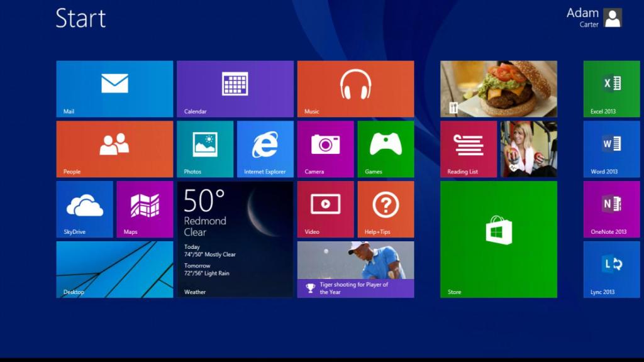644x362 pixels.
Task: Open Word 2013
Action: tap(611, 148)
